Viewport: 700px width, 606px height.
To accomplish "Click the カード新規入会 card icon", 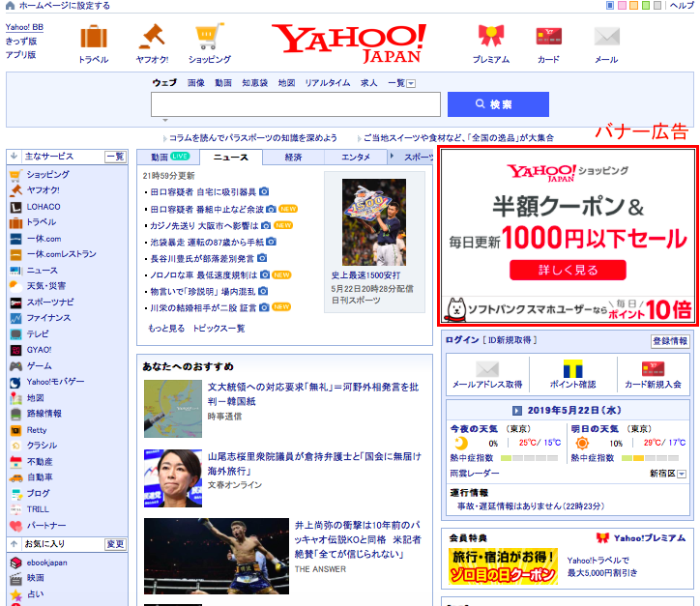I will (x=653, y=368).
